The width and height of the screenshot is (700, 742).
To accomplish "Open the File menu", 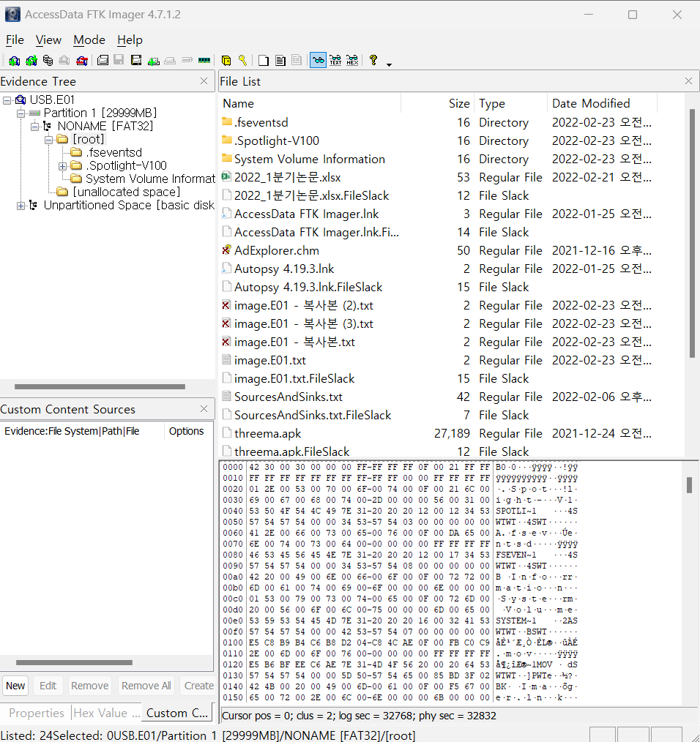I will click(15, 40).
